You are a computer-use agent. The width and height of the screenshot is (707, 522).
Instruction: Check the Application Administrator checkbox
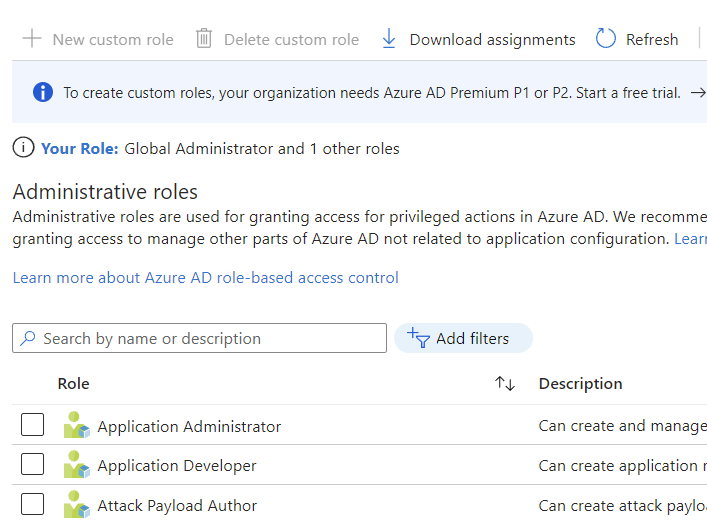coord(32,424)
